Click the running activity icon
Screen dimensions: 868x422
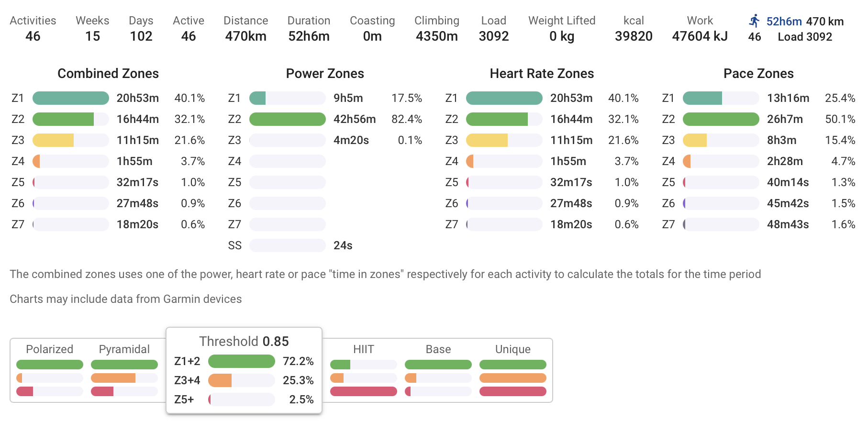click(755, 21)
